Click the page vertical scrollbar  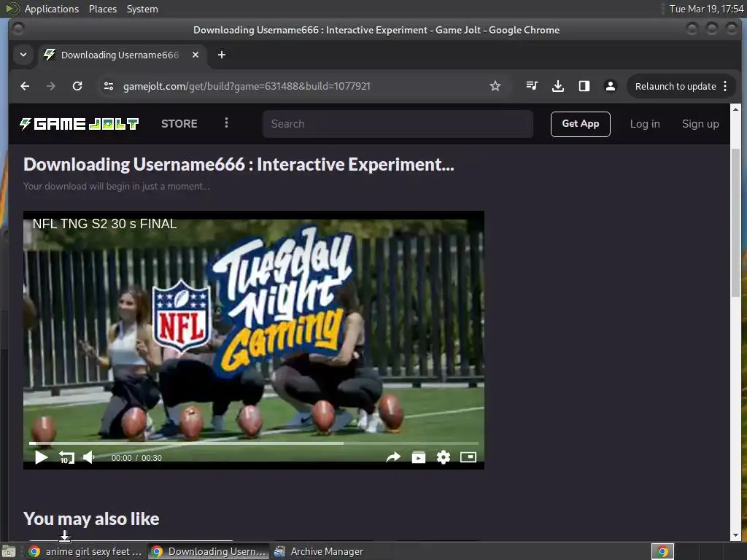point(735,222)
